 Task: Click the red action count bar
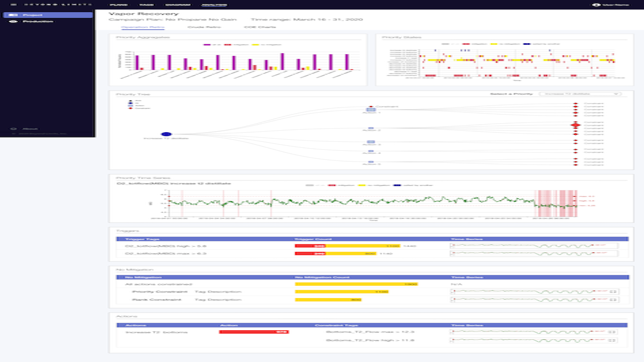point(254,332)
